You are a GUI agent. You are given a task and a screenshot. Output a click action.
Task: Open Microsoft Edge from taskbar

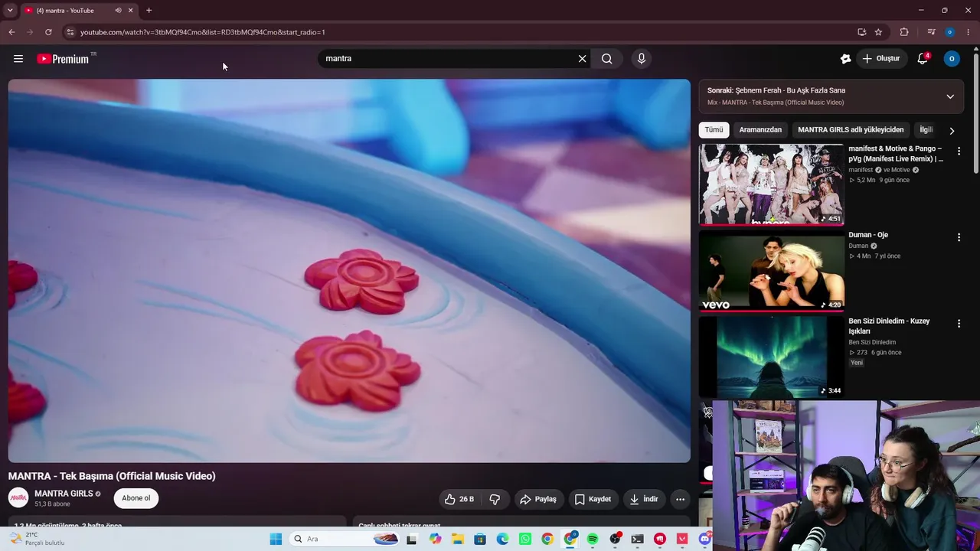pos(502,540)
